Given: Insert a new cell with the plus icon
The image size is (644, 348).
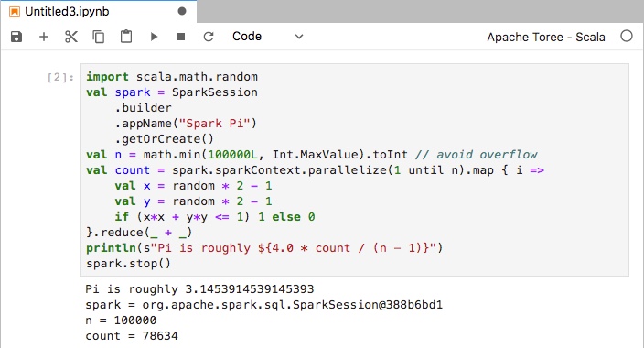Looking at the screenshot, I should pos(44,37).
